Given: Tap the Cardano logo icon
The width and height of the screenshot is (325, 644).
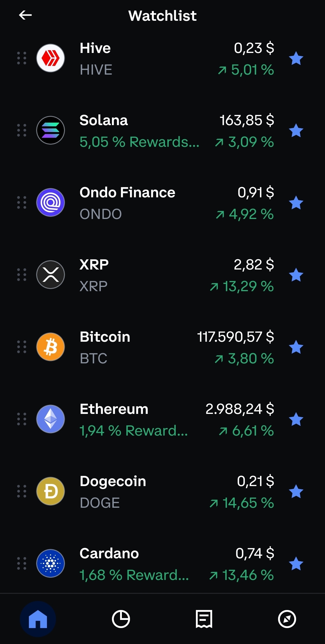Looking at the screenshot, I should (51, 563).
